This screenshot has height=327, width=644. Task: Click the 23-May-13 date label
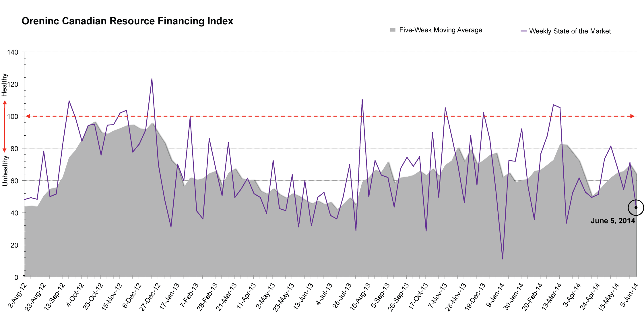tap(283, 297)
